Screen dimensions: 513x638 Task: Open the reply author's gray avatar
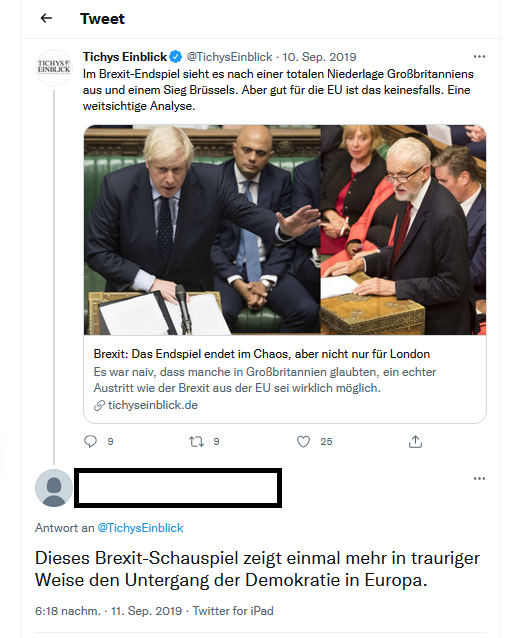click(54, 488)
